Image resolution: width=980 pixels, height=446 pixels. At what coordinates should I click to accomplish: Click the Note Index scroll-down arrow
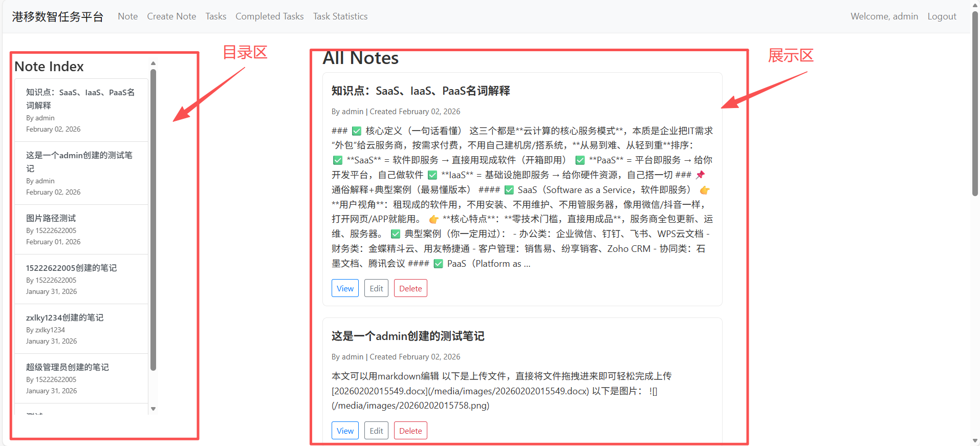tap(153, 409)
